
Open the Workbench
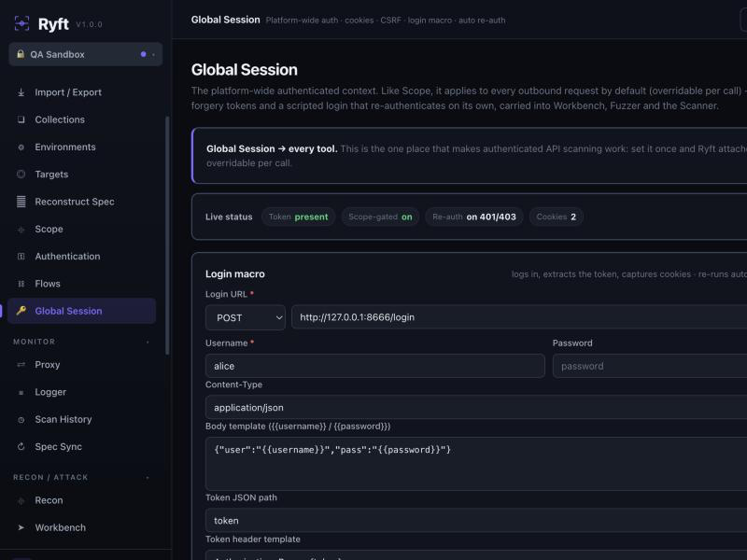(81, 527)
